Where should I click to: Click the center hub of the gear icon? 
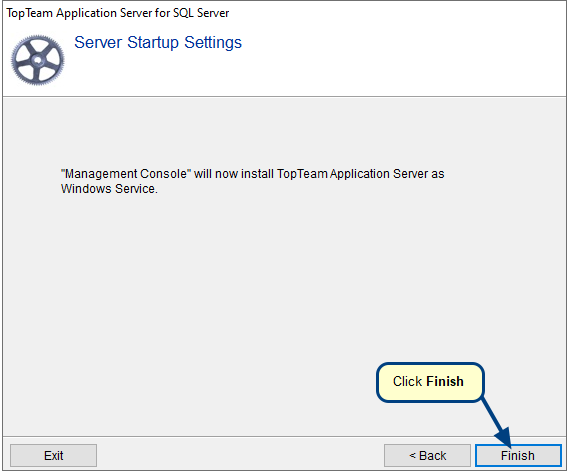pyautogui.click(x=37, y=60)
